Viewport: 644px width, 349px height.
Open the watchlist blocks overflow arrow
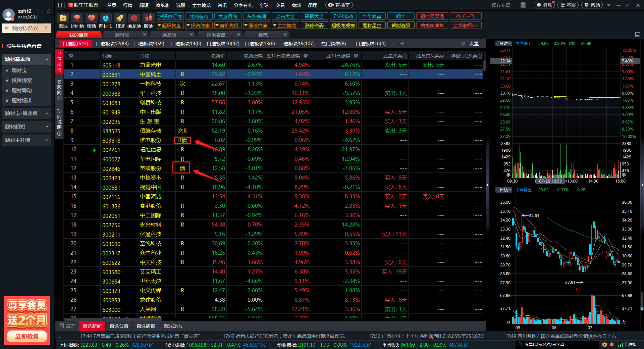[x=394, y=43]
